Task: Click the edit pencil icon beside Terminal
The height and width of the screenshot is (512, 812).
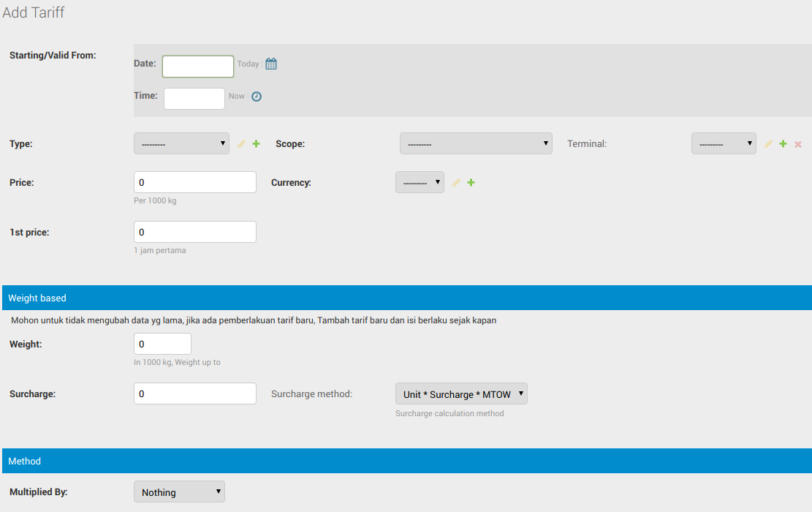Action: click(x=768, y=144)
